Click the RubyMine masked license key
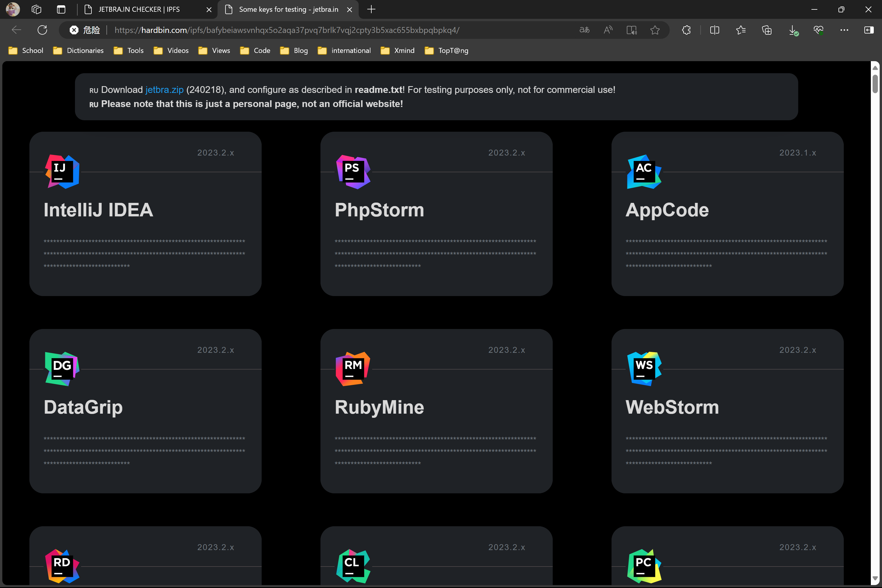Viewport: 882px width, 588px height. 435,451
